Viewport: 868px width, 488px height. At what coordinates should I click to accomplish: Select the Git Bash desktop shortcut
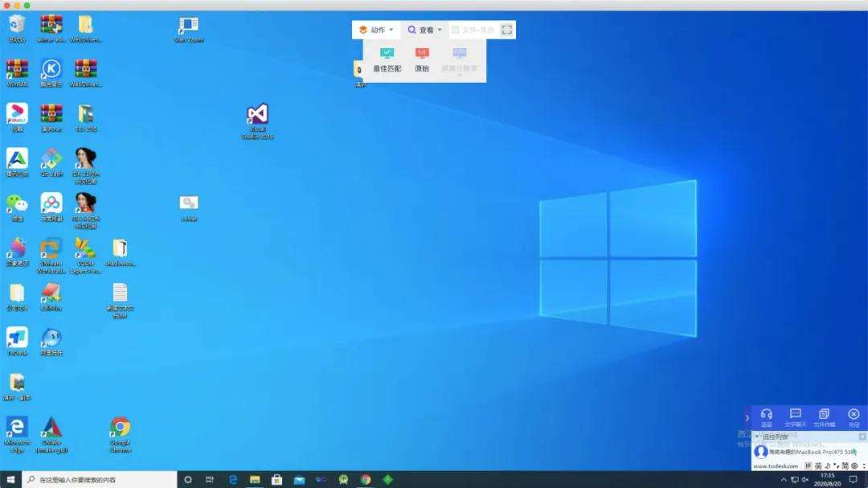[51, 163]
